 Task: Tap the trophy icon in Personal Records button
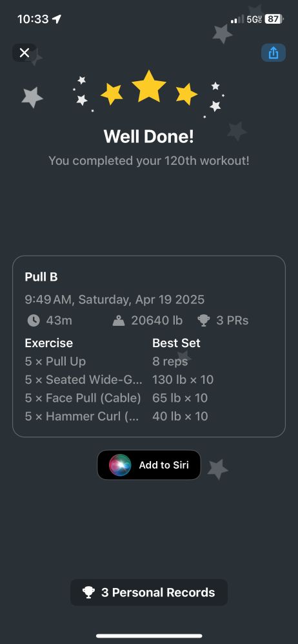pos(88,592)
